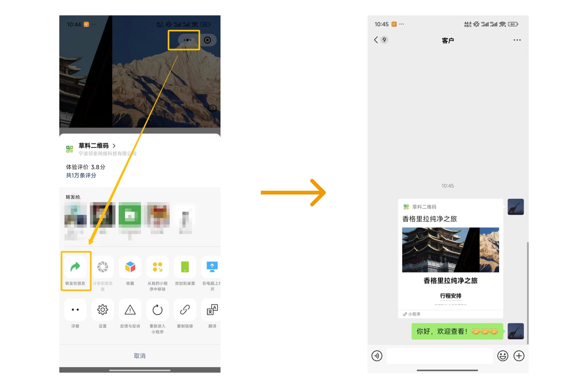The width and height of the screenshot is (588, 388).
Task: Tap the wifi status icon in right phone
Action: tap(503, 24)
